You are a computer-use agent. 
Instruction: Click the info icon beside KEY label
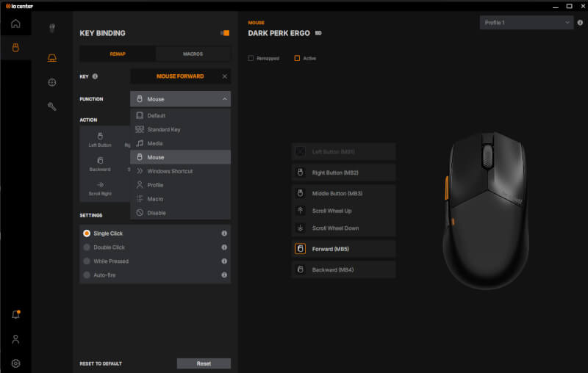pos(96,76)
